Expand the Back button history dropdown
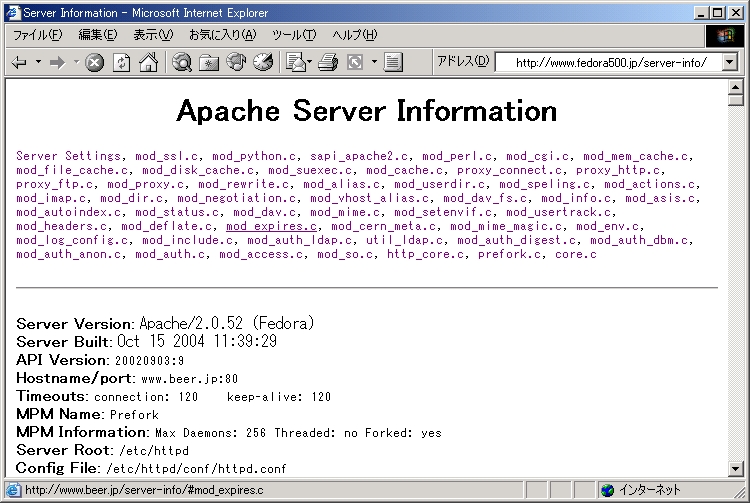This screenshot has width=750, height=503. (x=38, y=62)
